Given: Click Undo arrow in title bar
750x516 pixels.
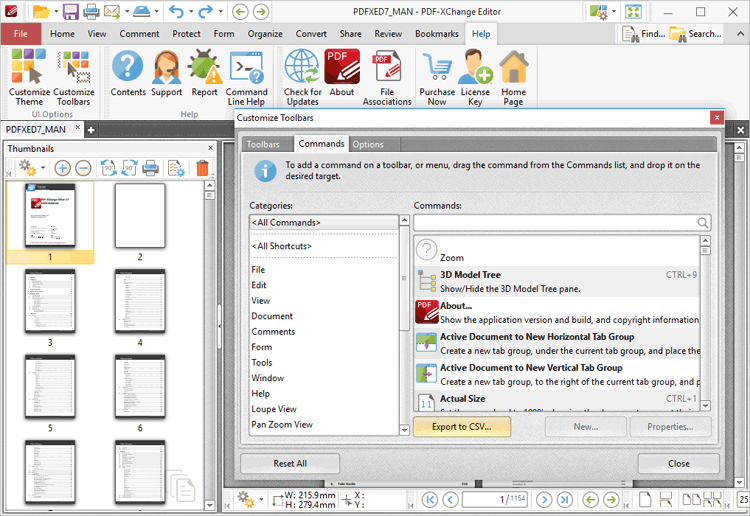Looking at the screenshot, I should coord(176,11).
